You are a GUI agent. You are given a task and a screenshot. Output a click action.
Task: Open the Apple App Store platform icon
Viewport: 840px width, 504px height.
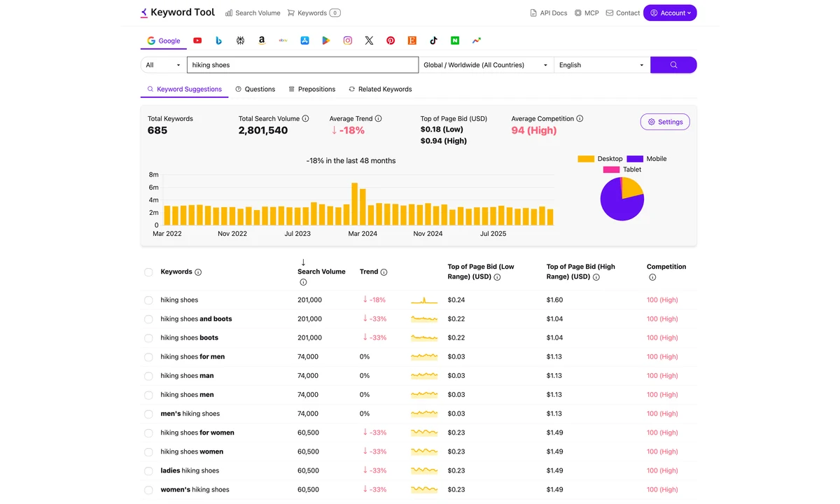[304, 41]
